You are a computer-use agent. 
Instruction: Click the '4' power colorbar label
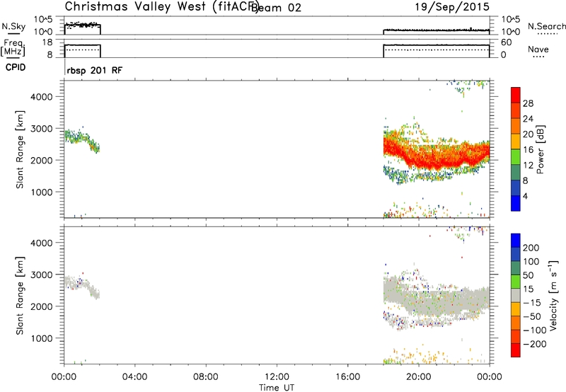[x=525, y=196]
